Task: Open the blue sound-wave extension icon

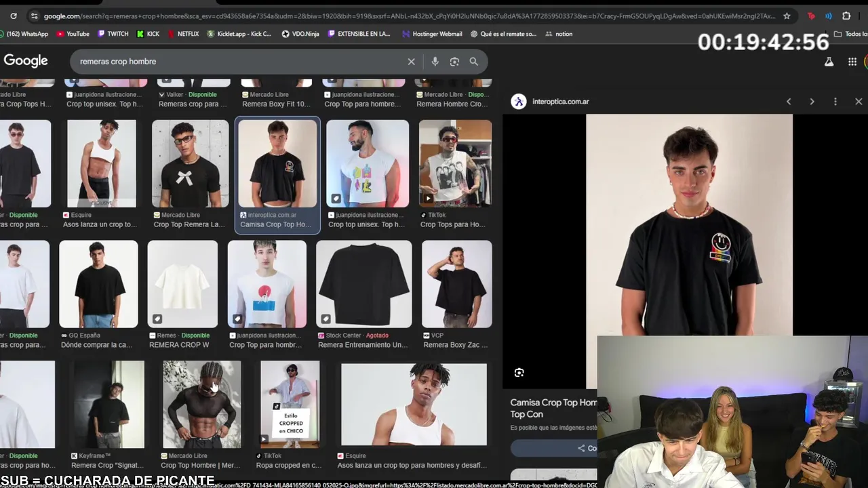Action: point(828,16)
